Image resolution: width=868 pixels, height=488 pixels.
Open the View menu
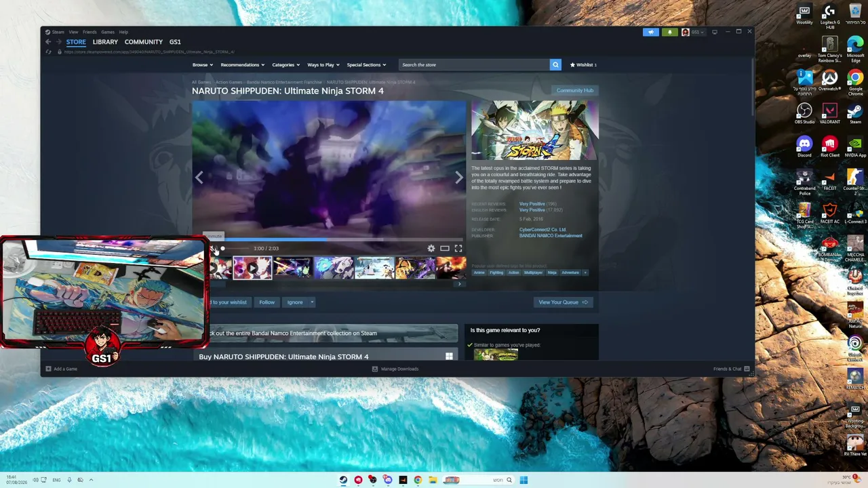[73, 32]
